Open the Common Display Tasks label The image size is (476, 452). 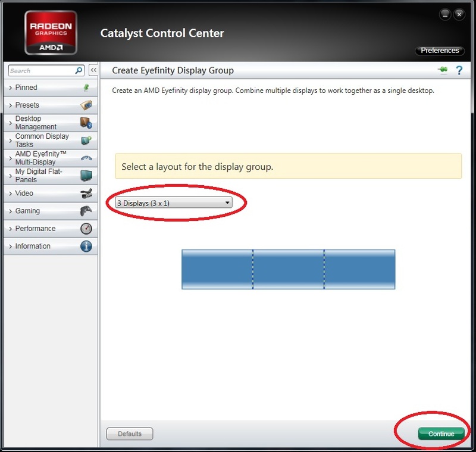[42, 140]
